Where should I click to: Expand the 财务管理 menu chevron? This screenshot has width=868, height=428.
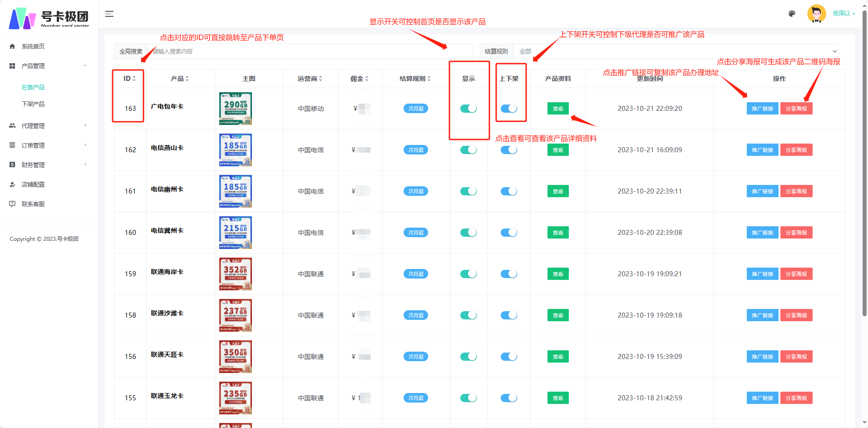pyautogui.click(x=85, y=165)
